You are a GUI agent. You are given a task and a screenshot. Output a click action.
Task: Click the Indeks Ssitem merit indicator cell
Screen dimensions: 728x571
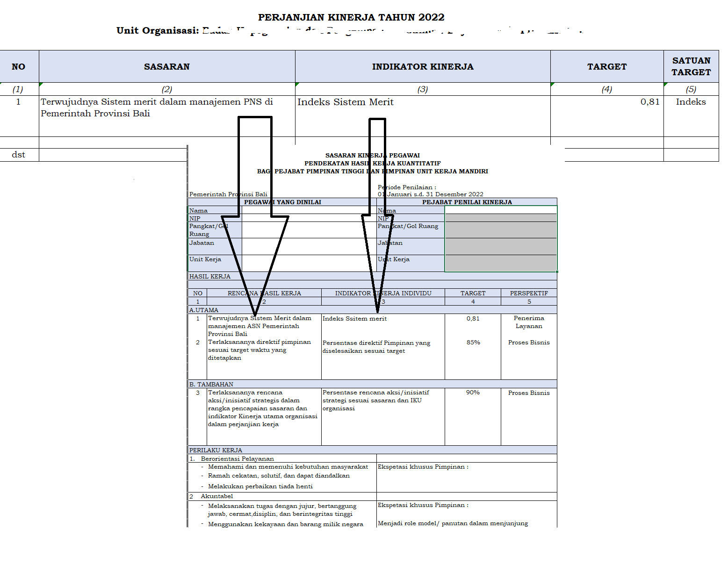tap(355, 318)
